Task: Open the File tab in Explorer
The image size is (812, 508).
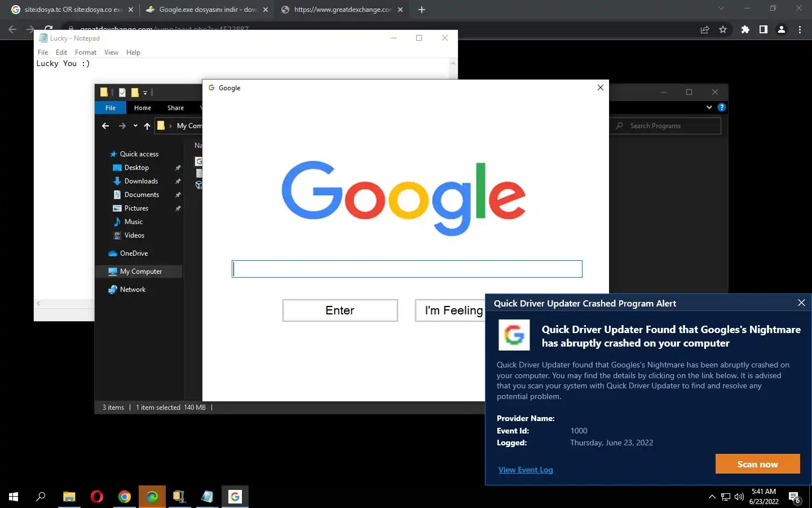Action: pyautogui.click(x=111, y=108)
